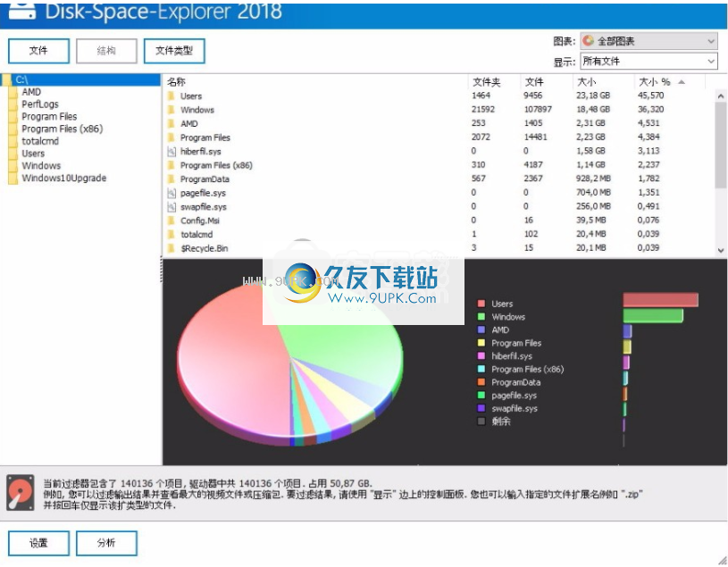The image size is (728, 567).
Task: Click pagefile.sys file icon
Action: [x=172, y=193]
